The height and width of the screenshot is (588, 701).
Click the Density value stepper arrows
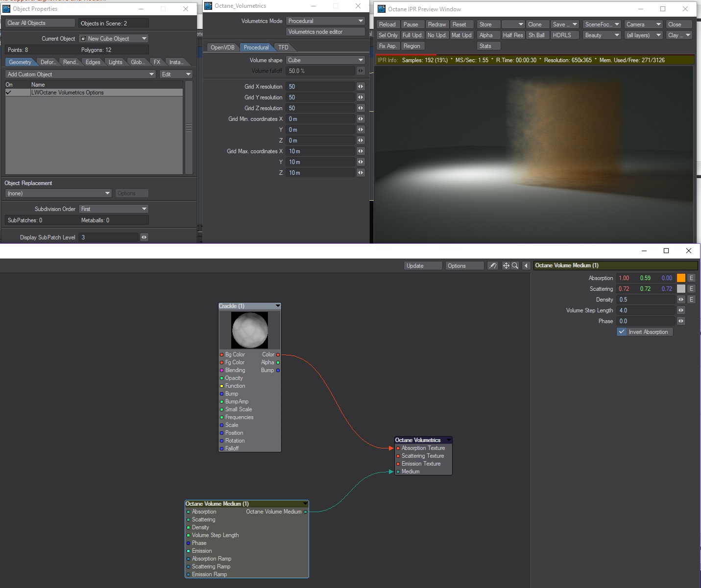pos(681,300)
